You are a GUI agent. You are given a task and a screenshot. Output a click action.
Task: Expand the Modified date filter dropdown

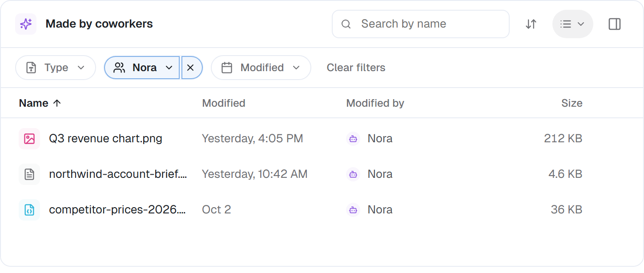point(261,68)
